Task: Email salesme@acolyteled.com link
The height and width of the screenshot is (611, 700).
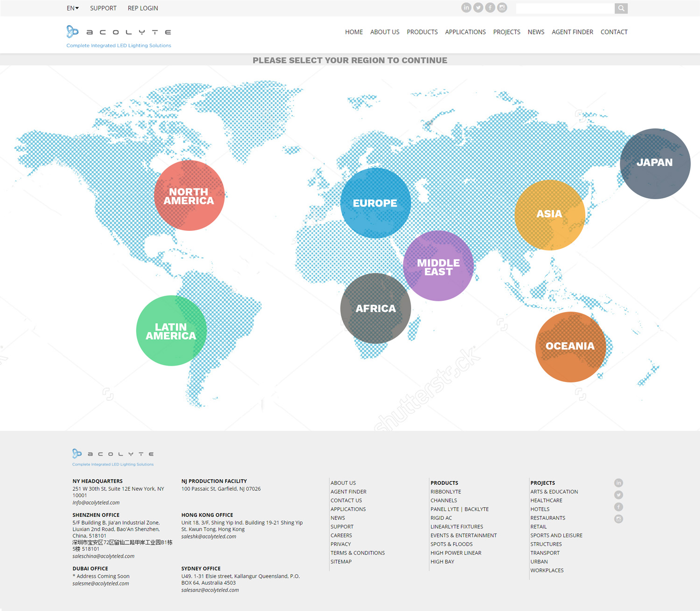Action: point(100,583)
